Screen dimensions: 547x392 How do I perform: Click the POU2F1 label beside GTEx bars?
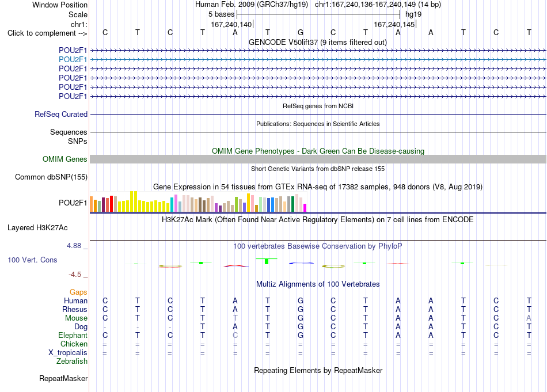tap(73, 203)
